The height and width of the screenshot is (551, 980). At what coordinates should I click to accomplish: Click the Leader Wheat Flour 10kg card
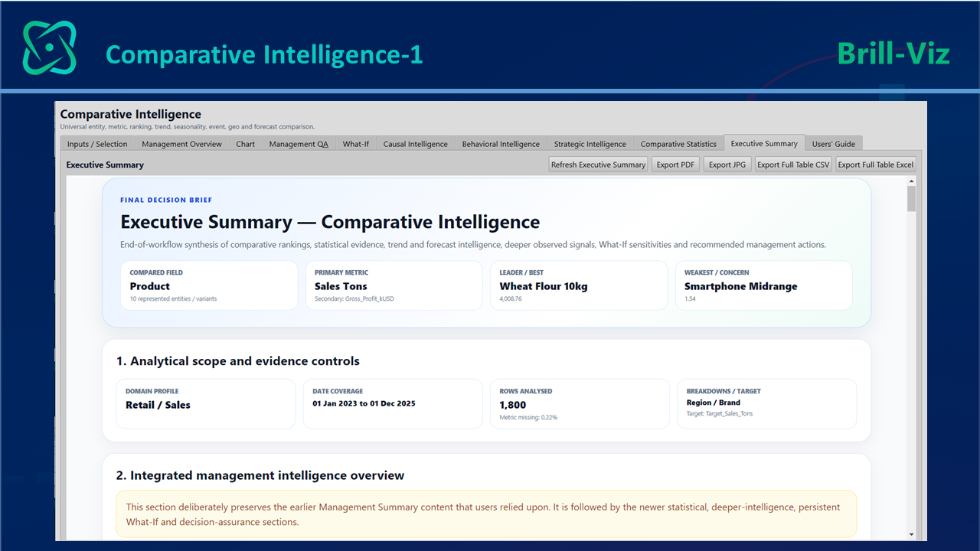click(x=579, y=285)
